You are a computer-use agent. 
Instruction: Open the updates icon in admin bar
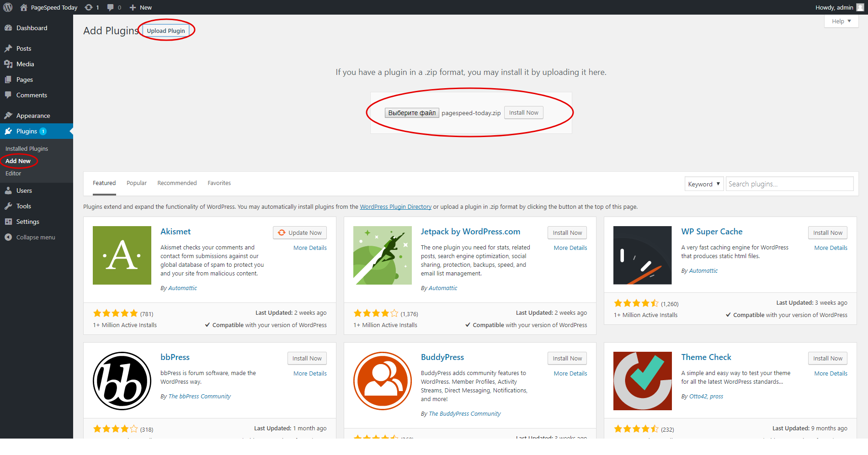(x=89, y=7)
